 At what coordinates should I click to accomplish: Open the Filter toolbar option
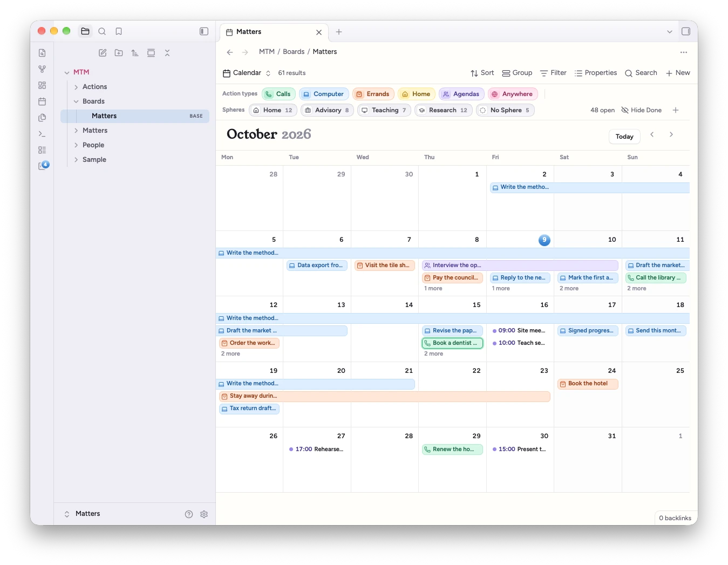click(553, 73)
